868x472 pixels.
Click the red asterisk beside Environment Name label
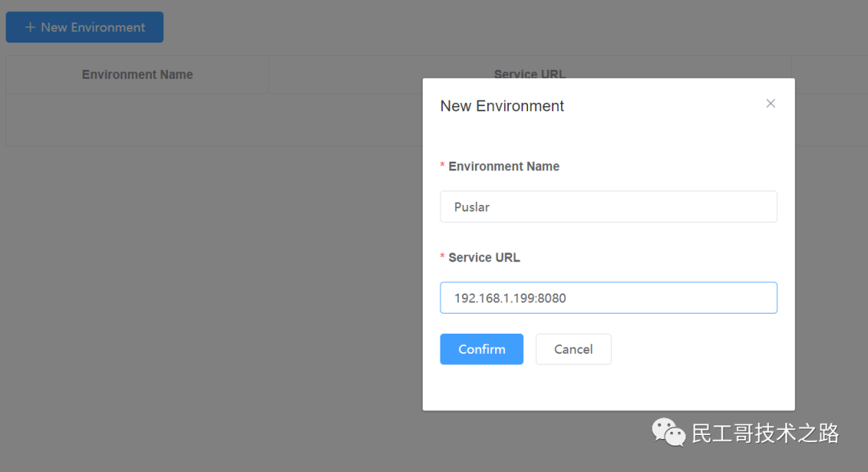(x=442, y=165)
